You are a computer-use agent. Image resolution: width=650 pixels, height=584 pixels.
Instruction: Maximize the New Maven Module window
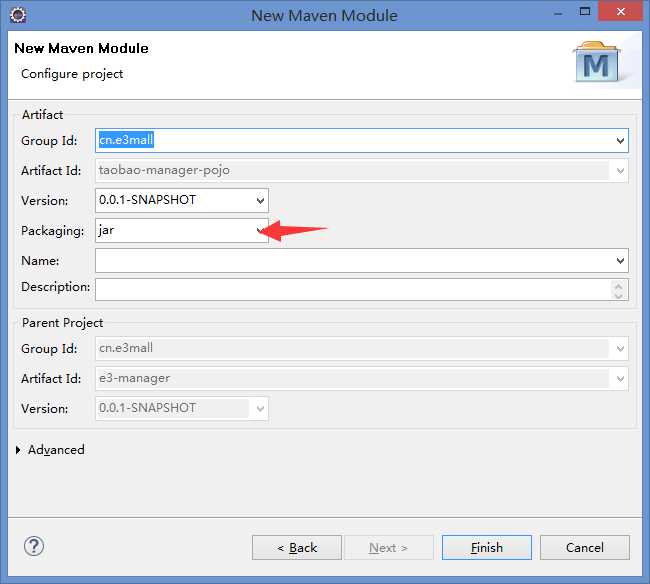coord(585,12)
